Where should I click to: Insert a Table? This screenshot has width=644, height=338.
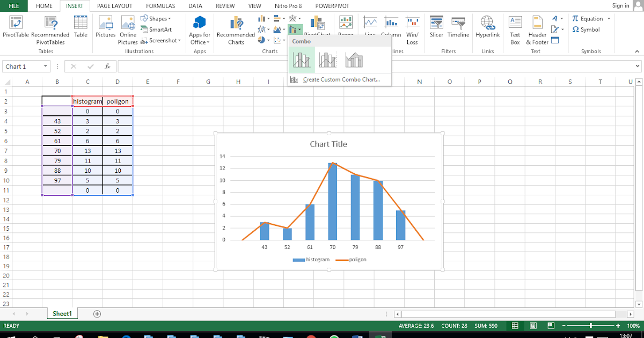[80, 27]
